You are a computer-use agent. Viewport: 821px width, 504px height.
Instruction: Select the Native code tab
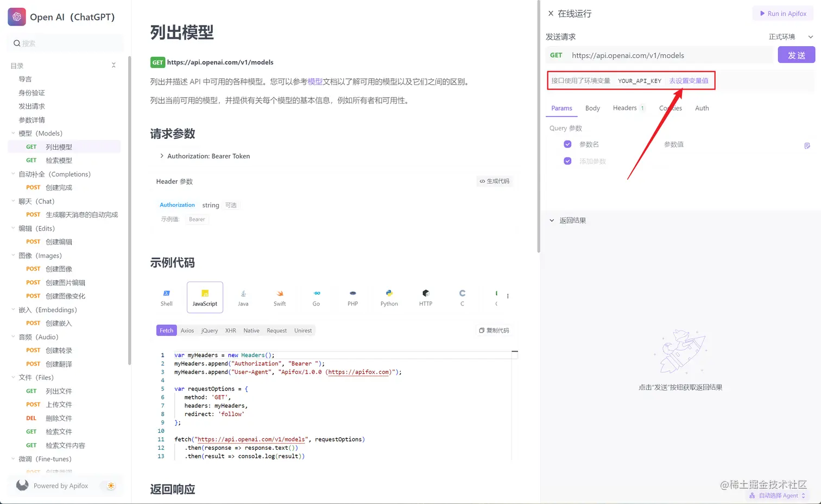[251, 330]
